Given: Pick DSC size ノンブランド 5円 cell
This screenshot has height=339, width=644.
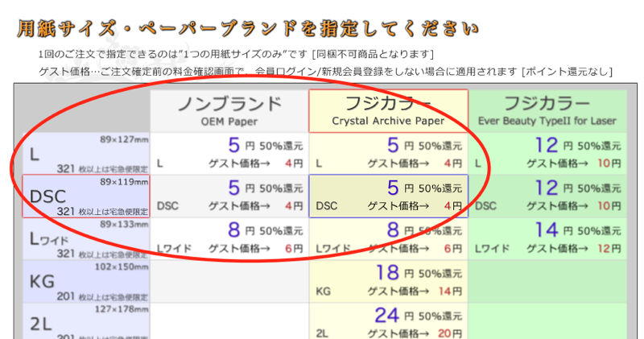Looking at the screenshot, I should click(x=229, y=196).
